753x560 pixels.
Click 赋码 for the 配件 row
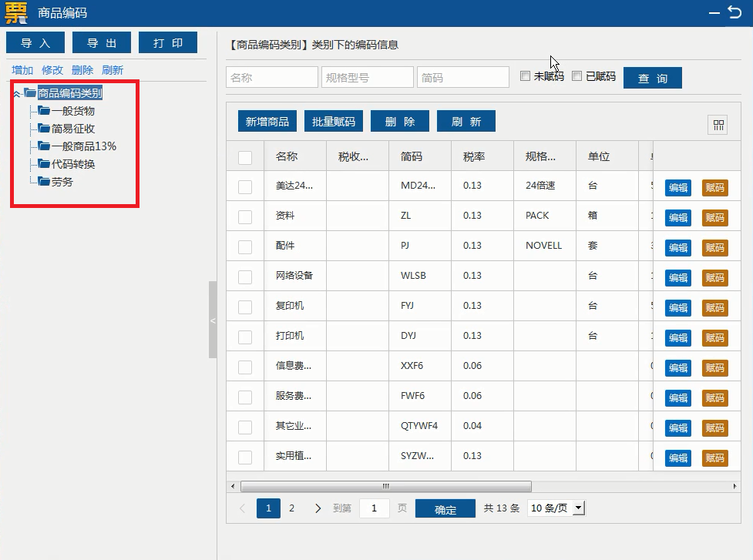(x=715, y=247)
